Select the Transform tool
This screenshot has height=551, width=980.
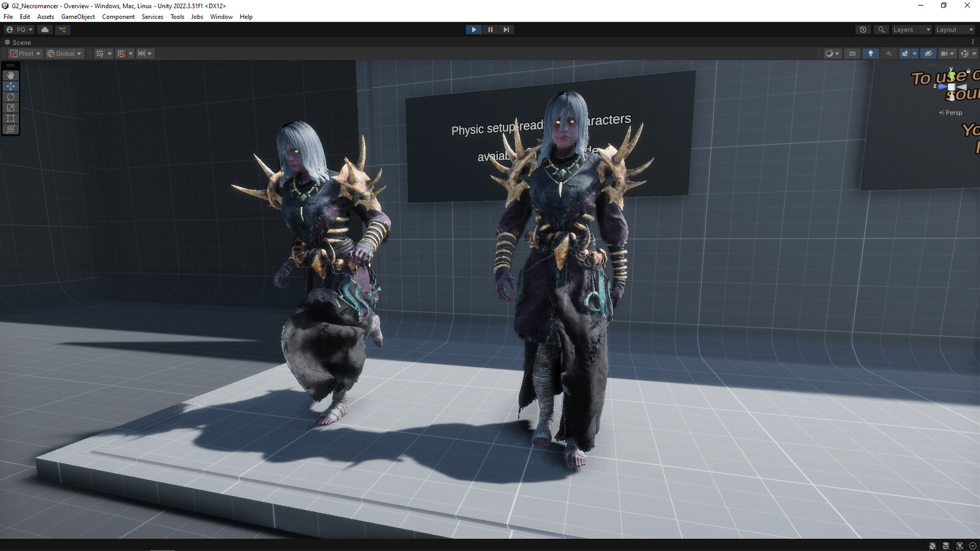coord(10,129)
